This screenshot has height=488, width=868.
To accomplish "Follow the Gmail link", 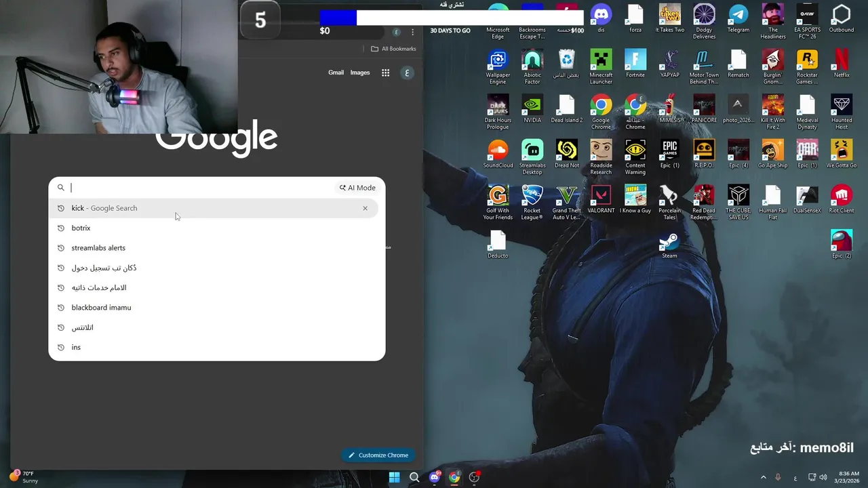I will 336,73.
